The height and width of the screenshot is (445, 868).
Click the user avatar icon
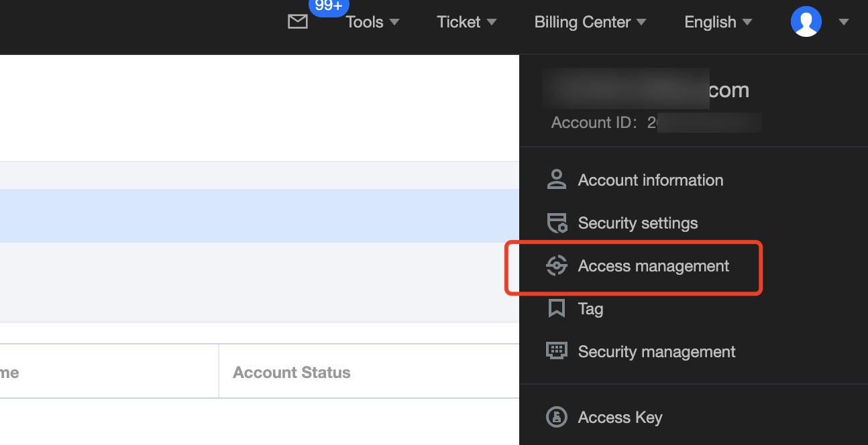tap(806, 21)
